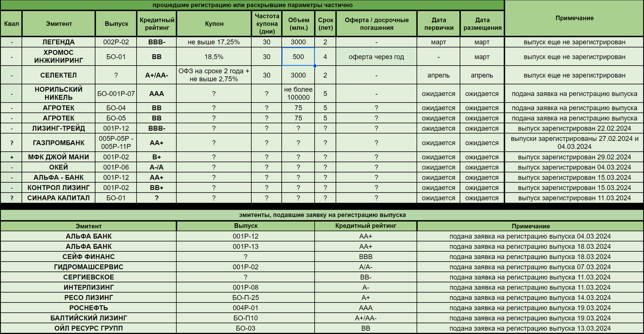Image resolution: width=644 pixels, height=334 pixels.
Task: Click the Частота купона (дни) header
Action: [x=266, y=24]
